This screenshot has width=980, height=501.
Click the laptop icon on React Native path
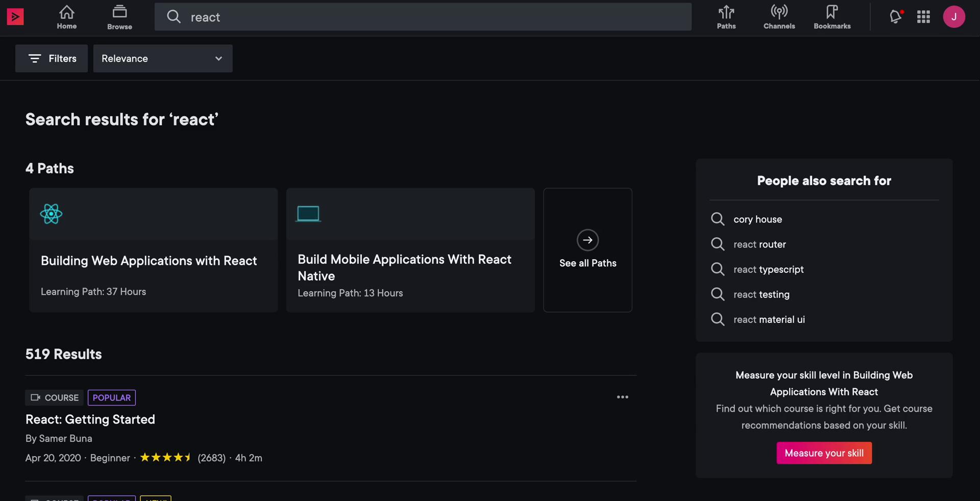308,214
